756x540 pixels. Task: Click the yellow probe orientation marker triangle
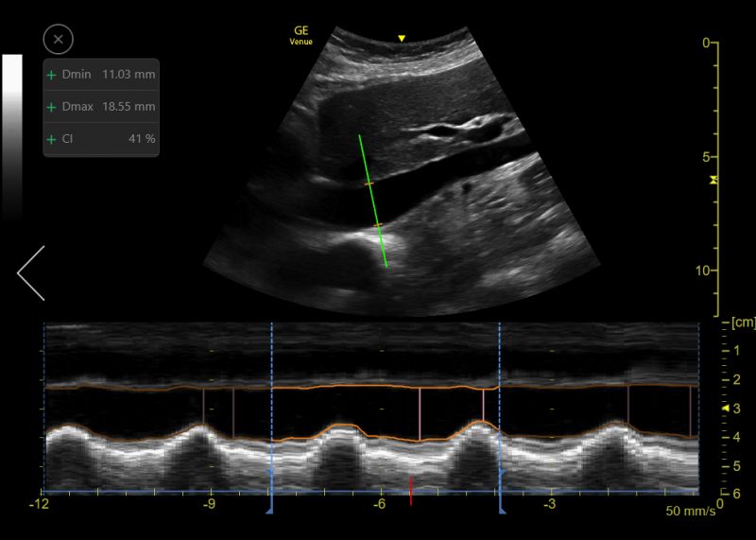tap(401, 38)
